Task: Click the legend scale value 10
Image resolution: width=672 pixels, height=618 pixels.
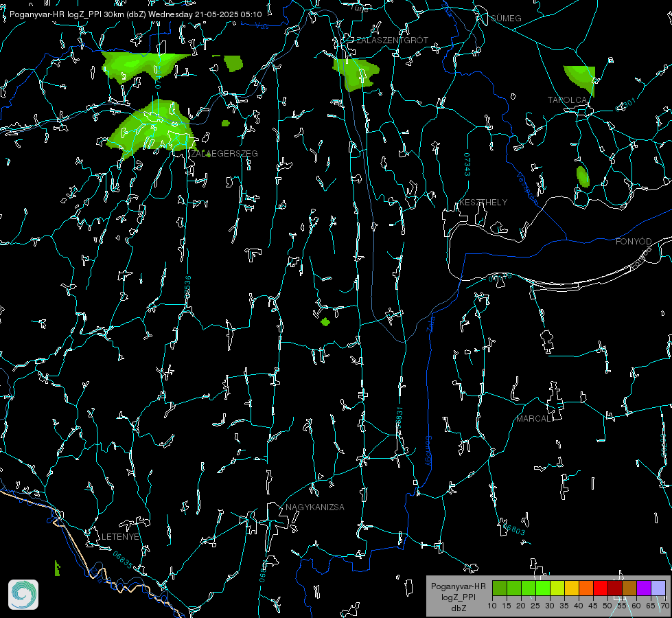Action: tap(492, 606)
